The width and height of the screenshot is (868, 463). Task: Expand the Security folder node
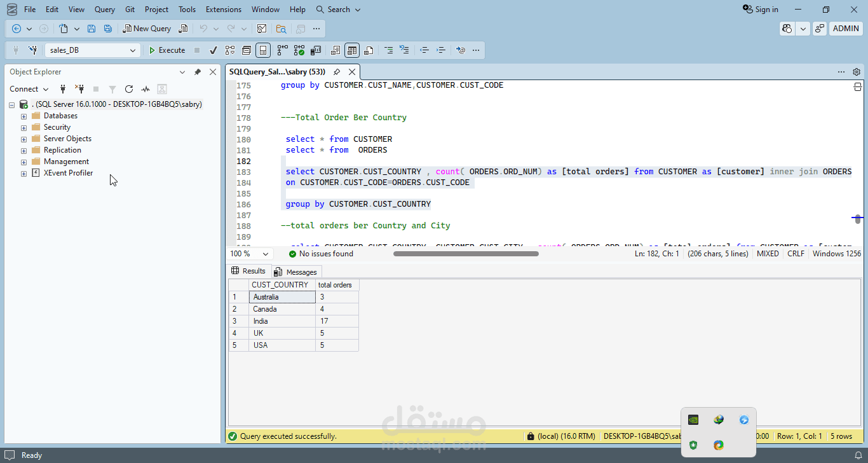(24, 128)
